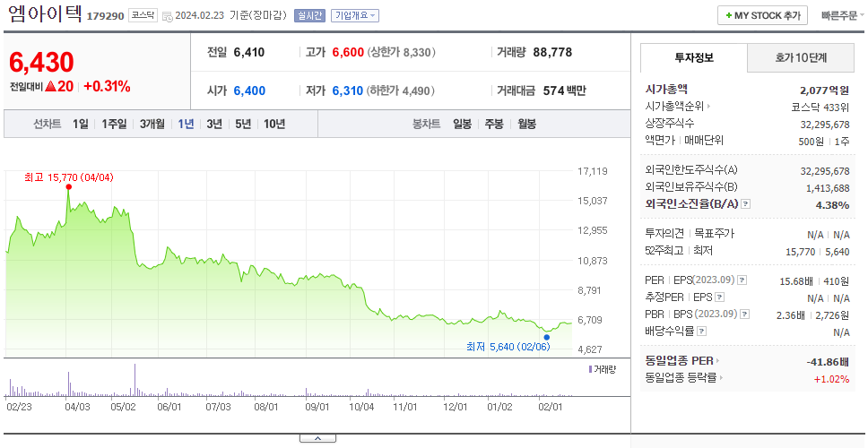The height and width of the screenshot is (448, 868).
Task: Click the 상장주식수 value 32,295,678
Action: coord(825,125)
